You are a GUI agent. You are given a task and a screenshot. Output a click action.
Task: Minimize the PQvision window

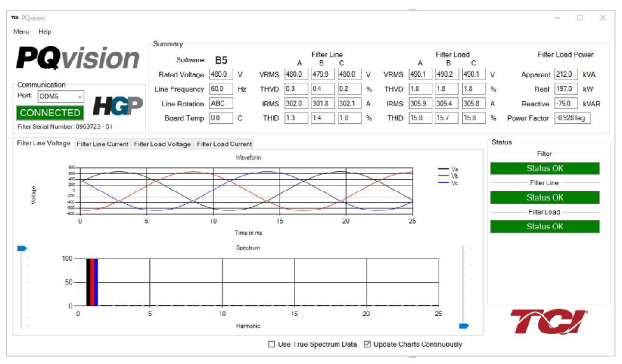[557, 18]
